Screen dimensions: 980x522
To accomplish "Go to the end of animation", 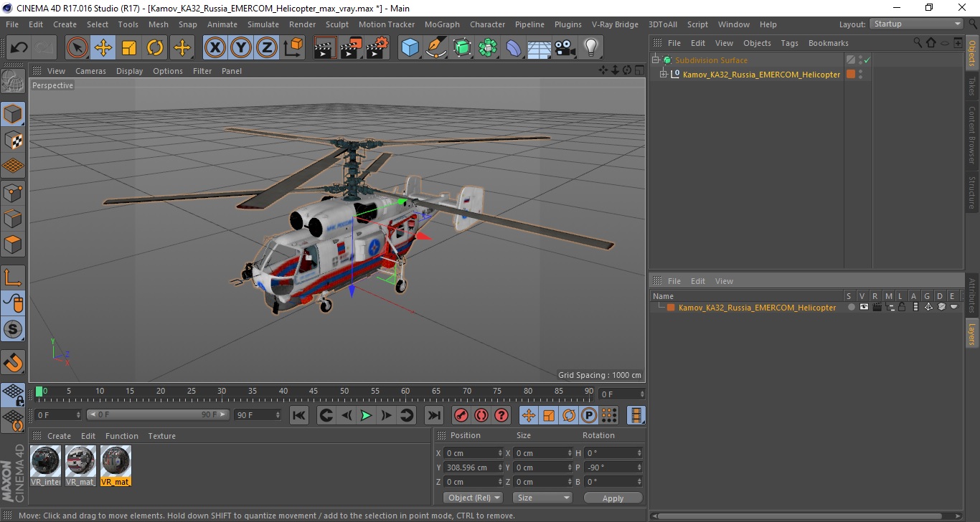I will 433,415.
